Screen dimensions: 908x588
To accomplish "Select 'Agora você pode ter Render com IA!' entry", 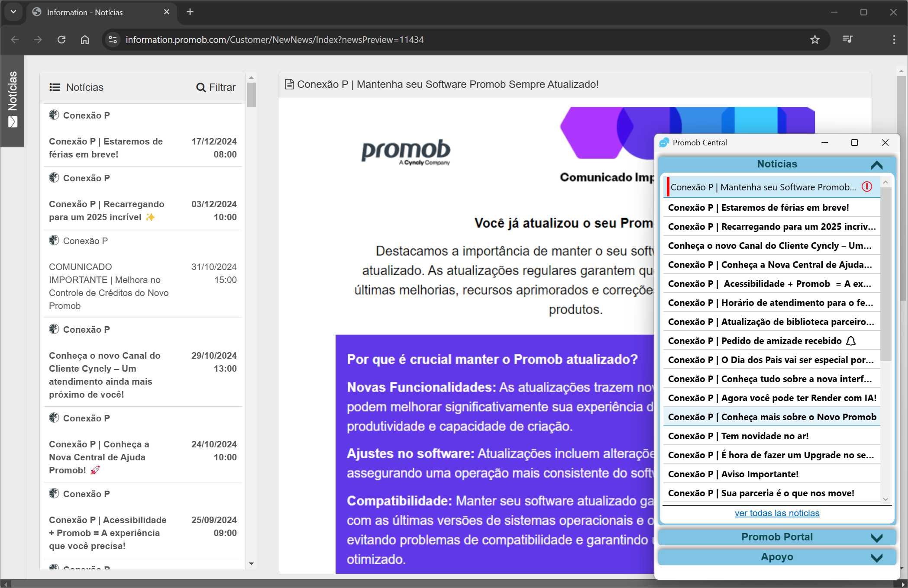I will (x=772, y=398).
